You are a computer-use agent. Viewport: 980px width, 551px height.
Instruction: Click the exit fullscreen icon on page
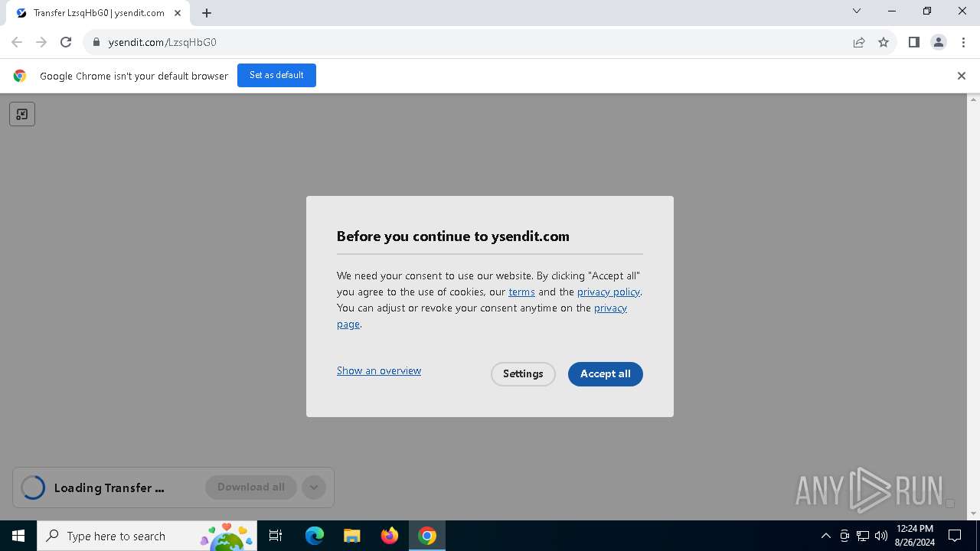point(22,114)
